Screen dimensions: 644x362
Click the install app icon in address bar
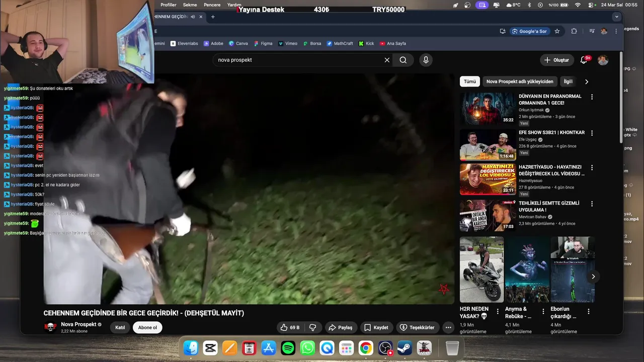[503, 31]
